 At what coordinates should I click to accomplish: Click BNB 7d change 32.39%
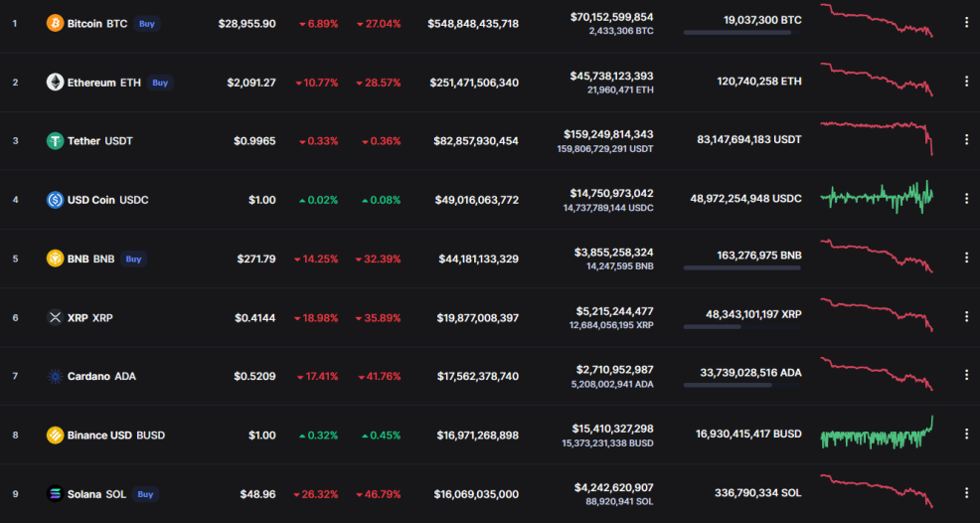click(379, 259)
